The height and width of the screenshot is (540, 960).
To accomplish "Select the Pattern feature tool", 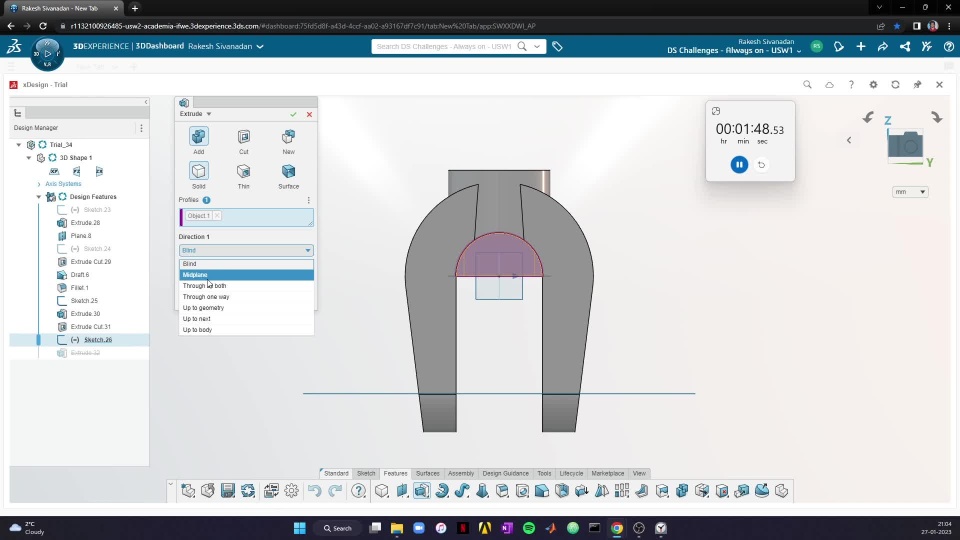I will (x=622, y=490).
